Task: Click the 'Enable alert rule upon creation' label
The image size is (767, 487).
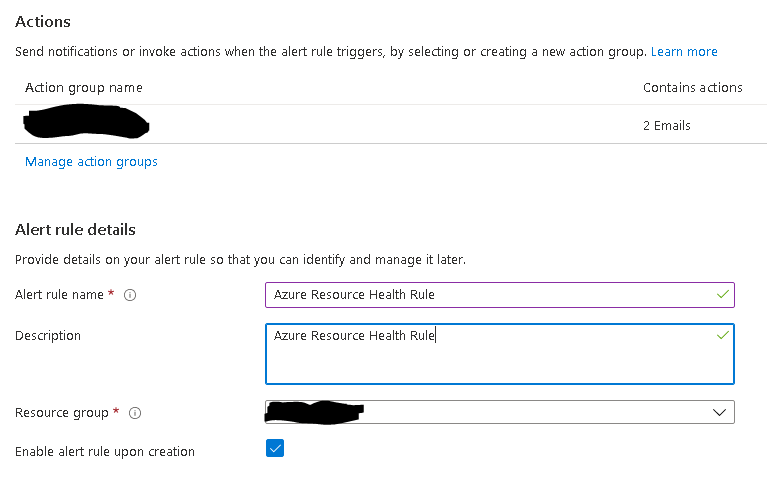Action: click(x=105, y=452)
